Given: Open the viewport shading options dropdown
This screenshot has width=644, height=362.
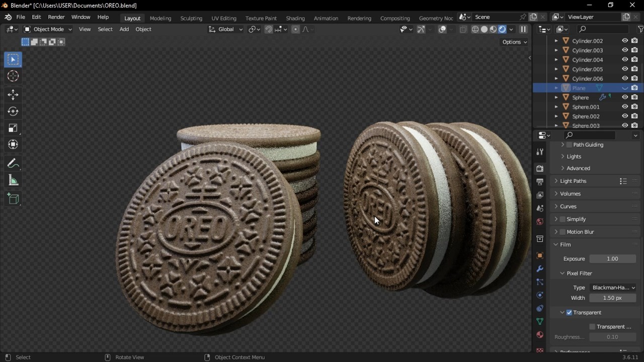Looking at the screenshot, I should click(511, 29).
